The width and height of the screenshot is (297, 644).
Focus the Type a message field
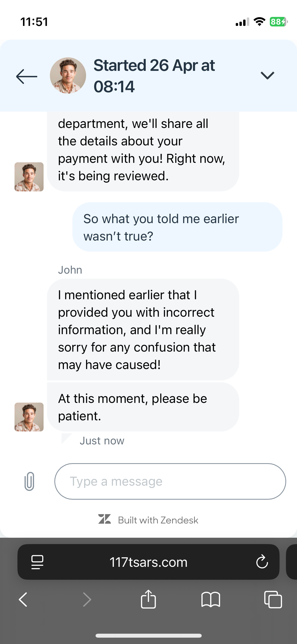(x=170, y=481)
